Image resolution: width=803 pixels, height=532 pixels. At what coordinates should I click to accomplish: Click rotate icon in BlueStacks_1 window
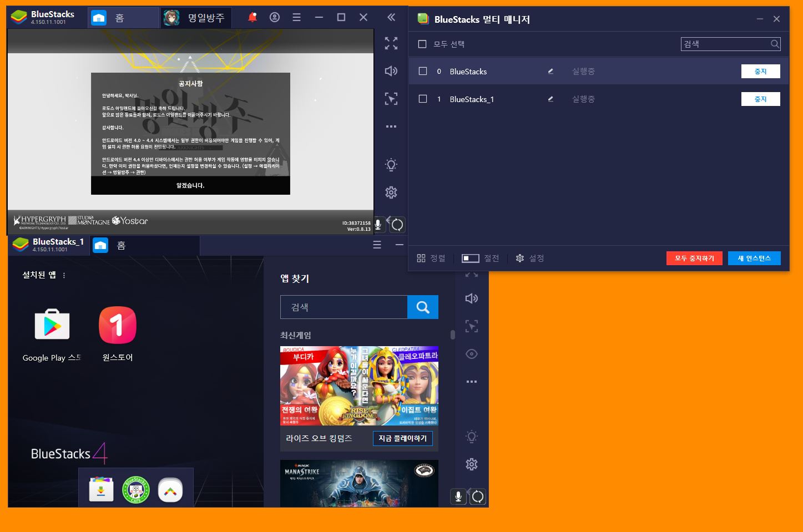pyautogui.click(x=478, y=496)
